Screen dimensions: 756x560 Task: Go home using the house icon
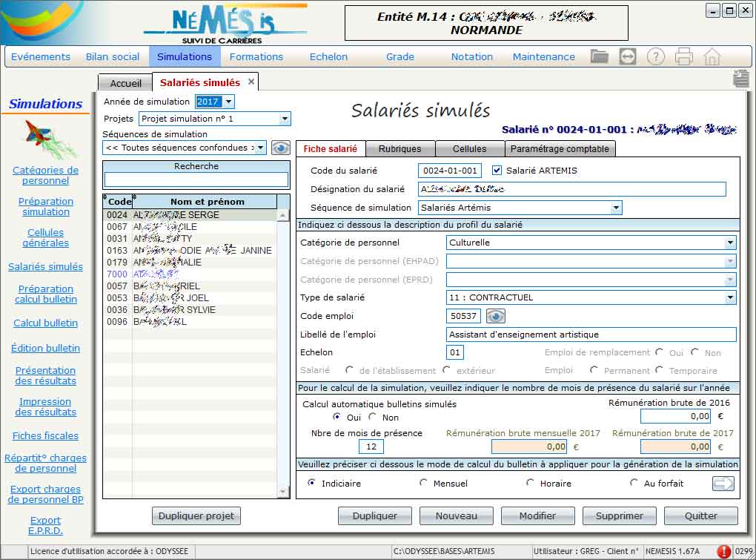click(712, 56)
